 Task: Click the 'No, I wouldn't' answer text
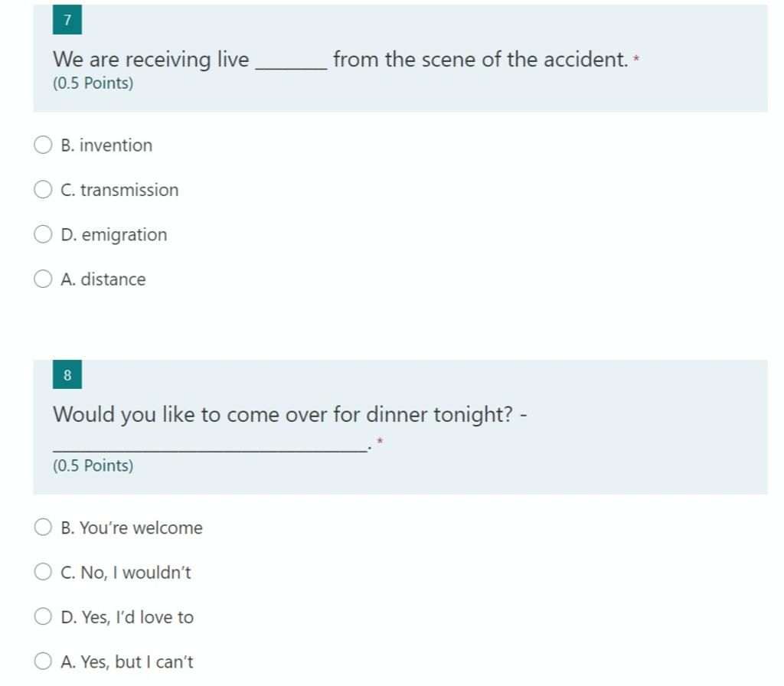(136, 573)
